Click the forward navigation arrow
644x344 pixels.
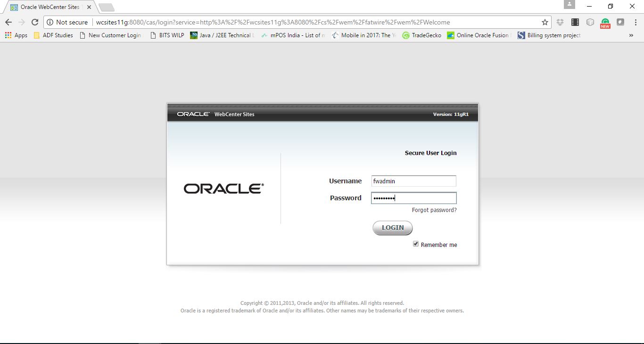pos(22,22)
